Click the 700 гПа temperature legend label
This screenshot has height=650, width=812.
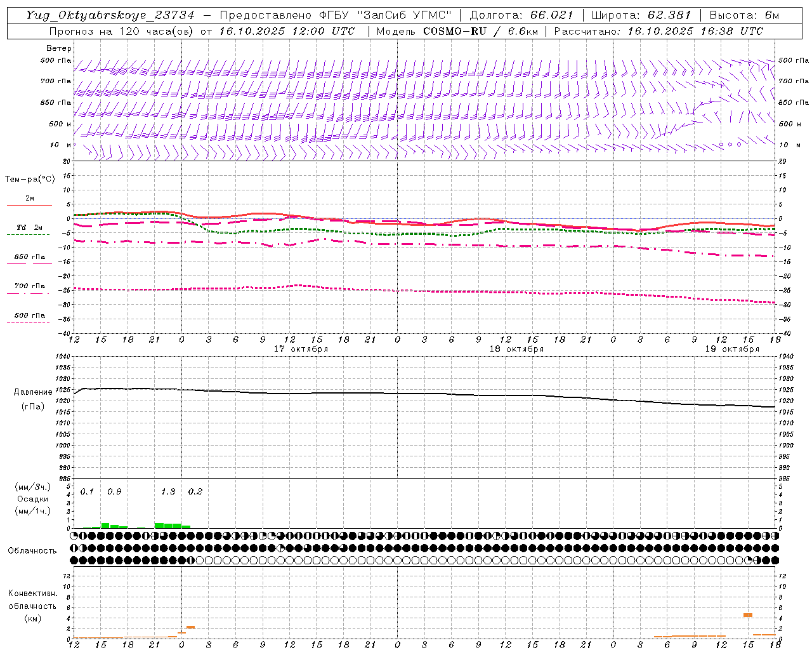(29, 286)
